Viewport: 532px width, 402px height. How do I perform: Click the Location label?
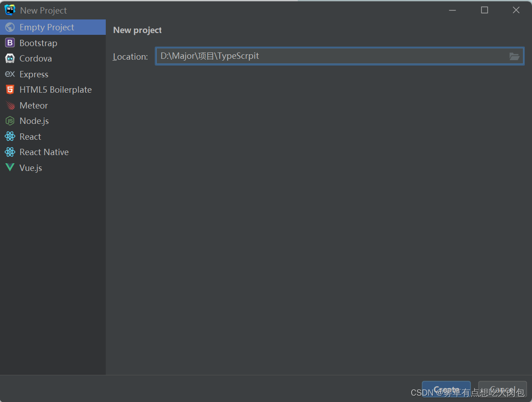coord(130,57)
